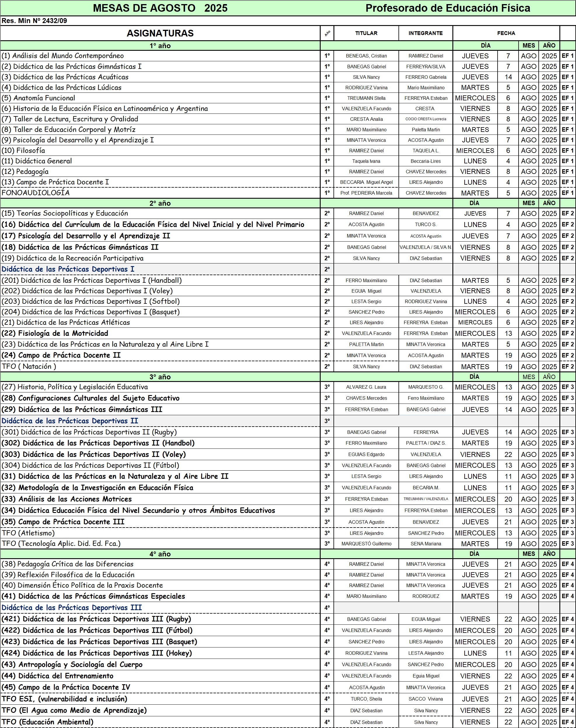576x728 pixels.
Task: Click the 'Fisiología de la Motricidad' cell
Action: pyautogui.click(x=160, y=333)
